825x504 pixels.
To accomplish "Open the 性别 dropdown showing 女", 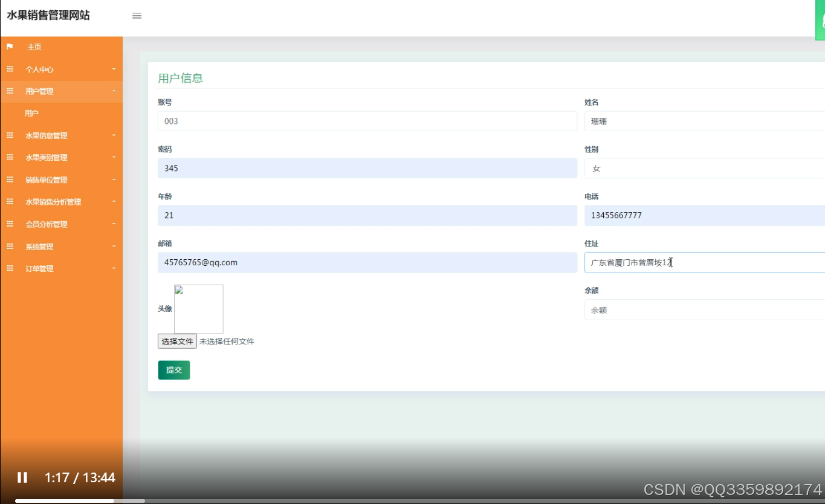I will click(x=704, y=168).
